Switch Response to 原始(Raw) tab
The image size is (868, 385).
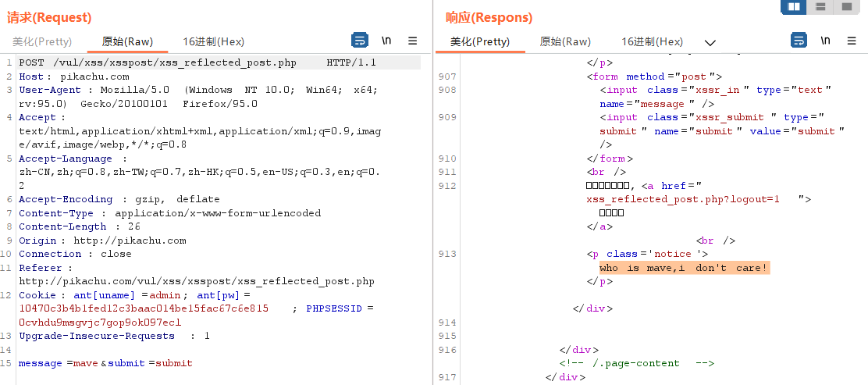(565, 41)
